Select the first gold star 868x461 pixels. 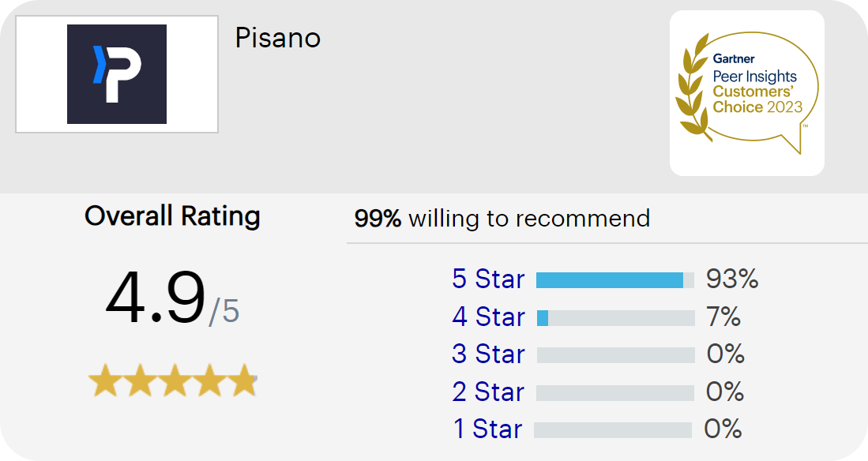point(104,380)
